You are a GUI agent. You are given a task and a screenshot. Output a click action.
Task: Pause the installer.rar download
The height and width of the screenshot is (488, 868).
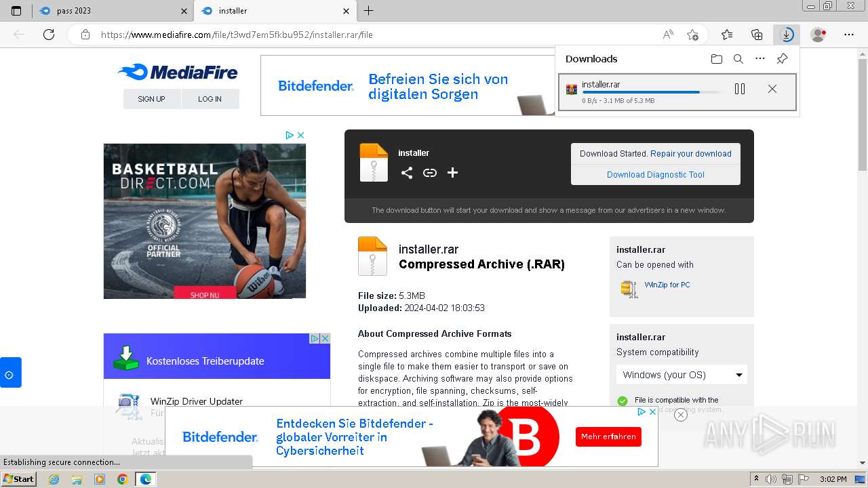pos(740,89)
